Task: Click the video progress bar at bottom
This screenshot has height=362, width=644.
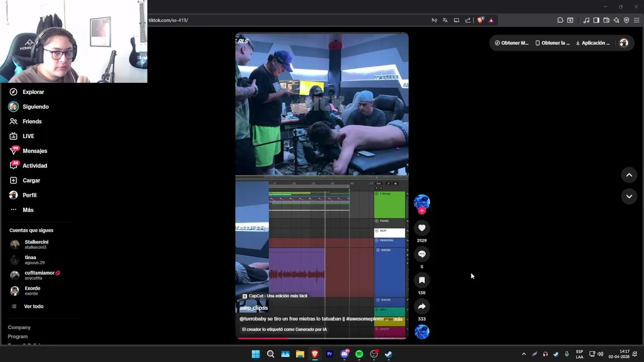Action: point(322,338)
